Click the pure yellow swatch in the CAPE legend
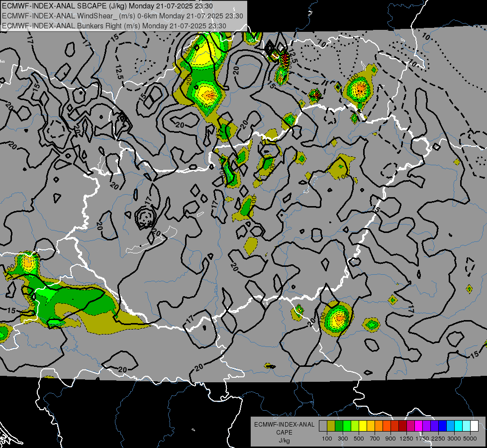The height and width of the screenshot is (448, 487). tap(363, 426)
